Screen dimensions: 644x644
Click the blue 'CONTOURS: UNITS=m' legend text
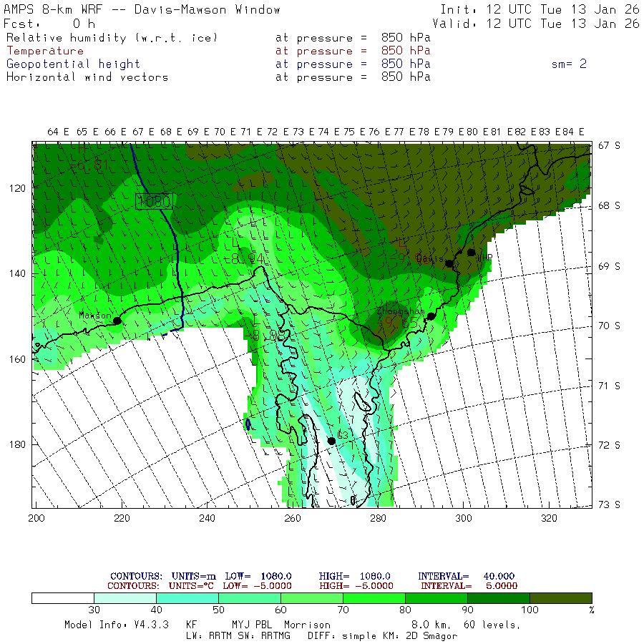163,576
